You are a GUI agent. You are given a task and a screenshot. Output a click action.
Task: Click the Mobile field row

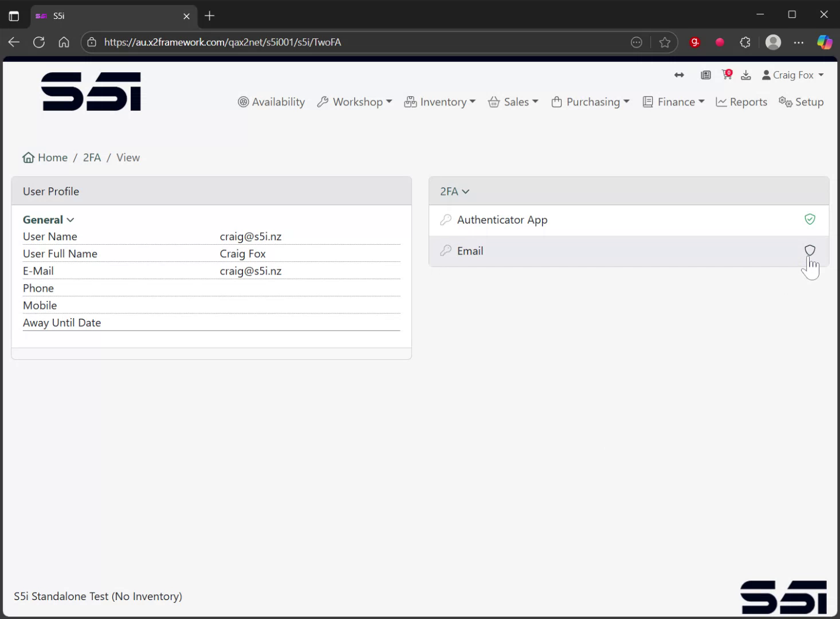tap(211, 305)
